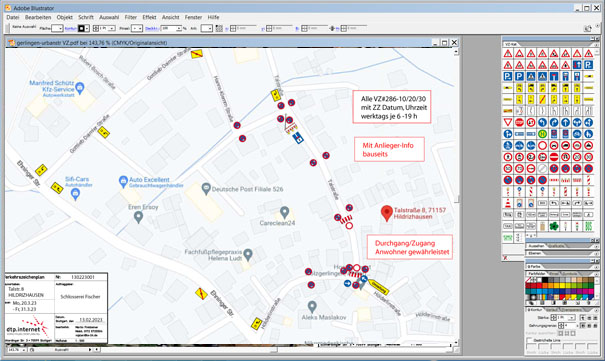Open the Hilfe menu
This screenshot has height=361, width=605.
pyautogui.click(x=213, y=17)
